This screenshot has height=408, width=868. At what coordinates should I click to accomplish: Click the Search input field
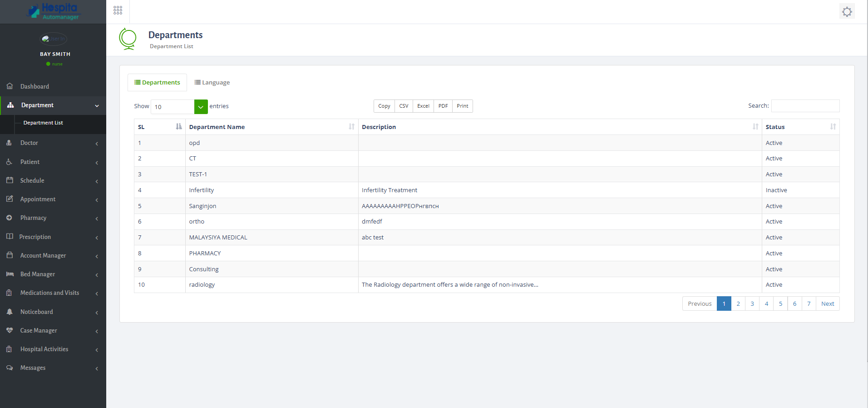tap(805, 106)
